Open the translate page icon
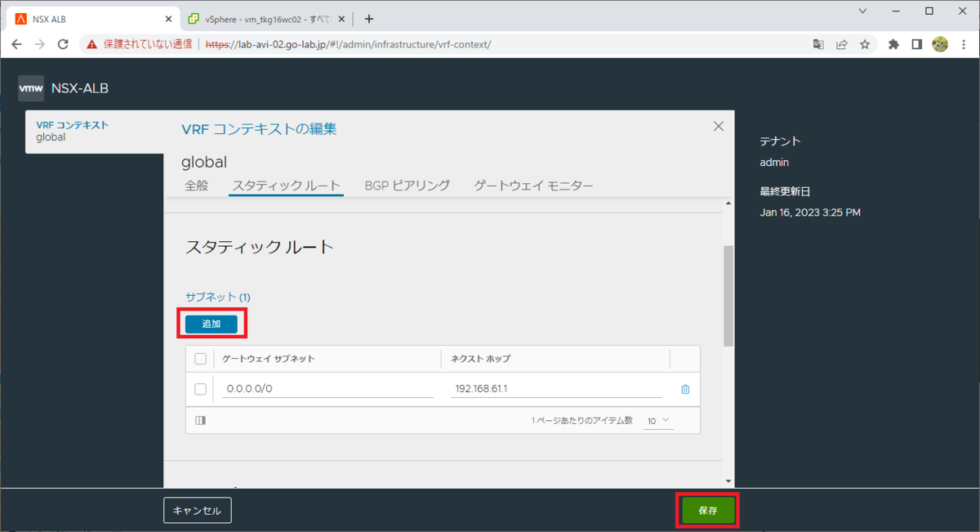Image resolution: width=980 pixels, height=532 pixels. 817,44
